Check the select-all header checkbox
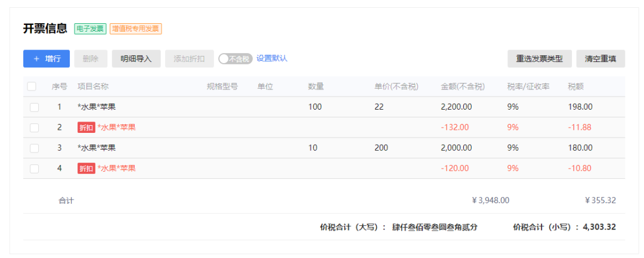The width and height of the screenshot is (644, 258). (32, 86)
